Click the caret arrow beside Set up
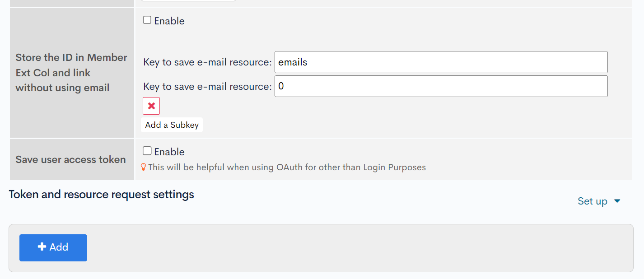Viewport: 644px width, 279px height. pyautogui.click(x=617, y=201)
